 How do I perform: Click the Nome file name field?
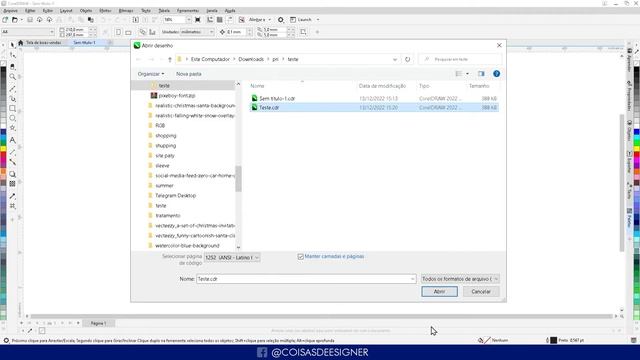(x=306, y=279)
